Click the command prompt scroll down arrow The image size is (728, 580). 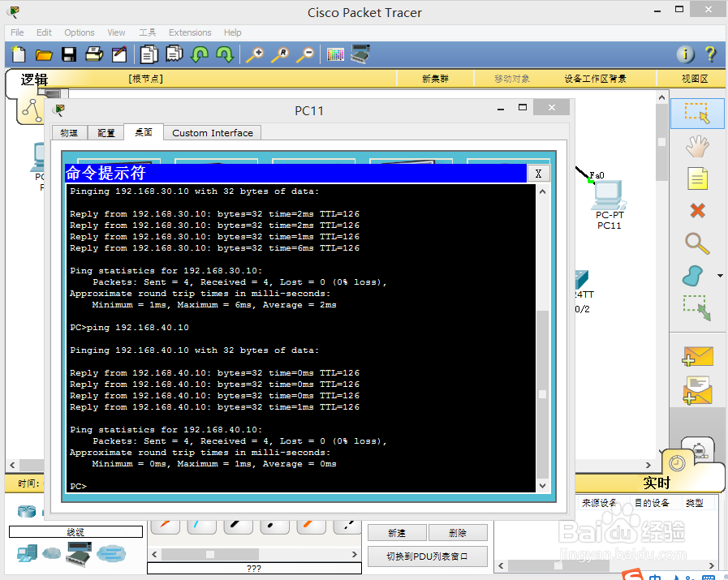click(x=542, y=486)
